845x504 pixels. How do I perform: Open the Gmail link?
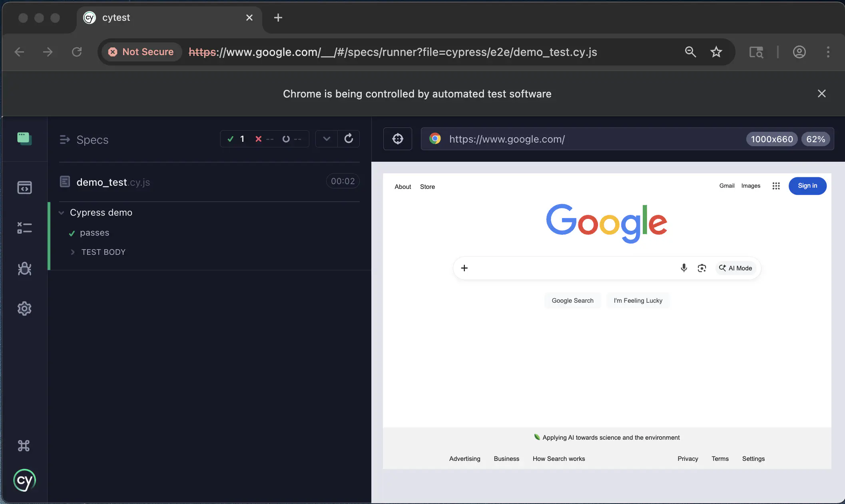727,186
